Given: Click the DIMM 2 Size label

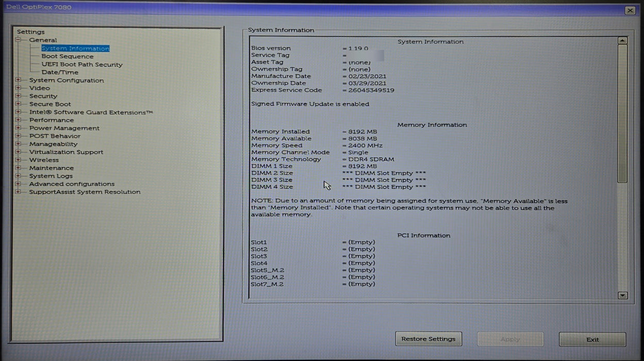Looking at the screenshot, I should 272,173.
